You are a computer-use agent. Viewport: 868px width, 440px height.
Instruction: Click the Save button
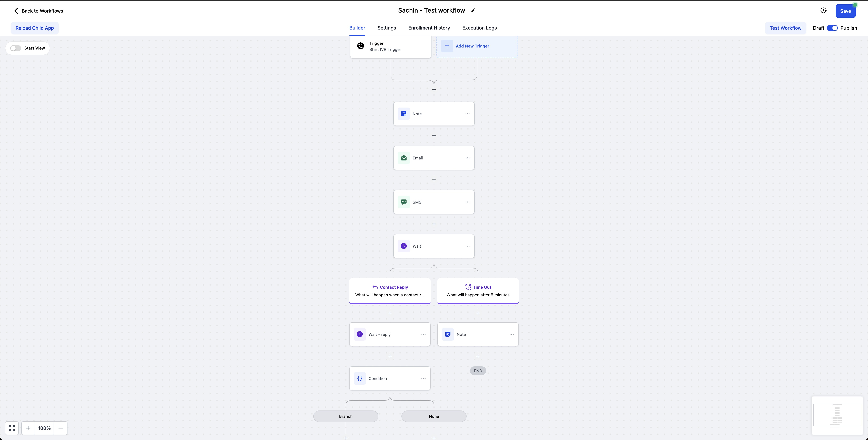(845, 11)
